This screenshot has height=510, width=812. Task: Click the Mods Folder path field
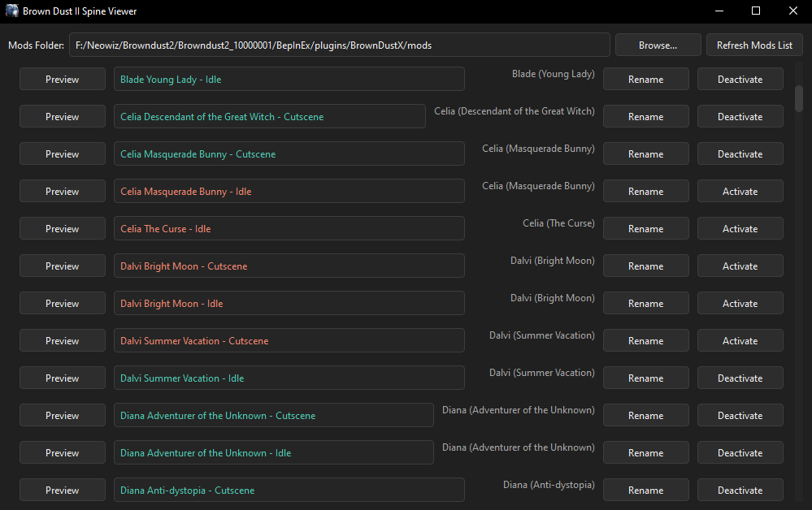click(x=339, y=45)
